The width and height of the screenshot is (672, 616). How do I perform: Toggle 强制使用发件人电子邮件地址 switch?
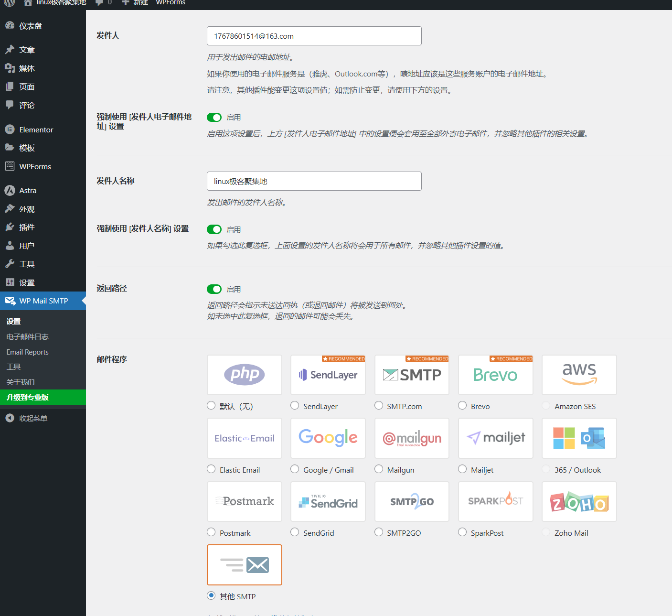(214, 117)
